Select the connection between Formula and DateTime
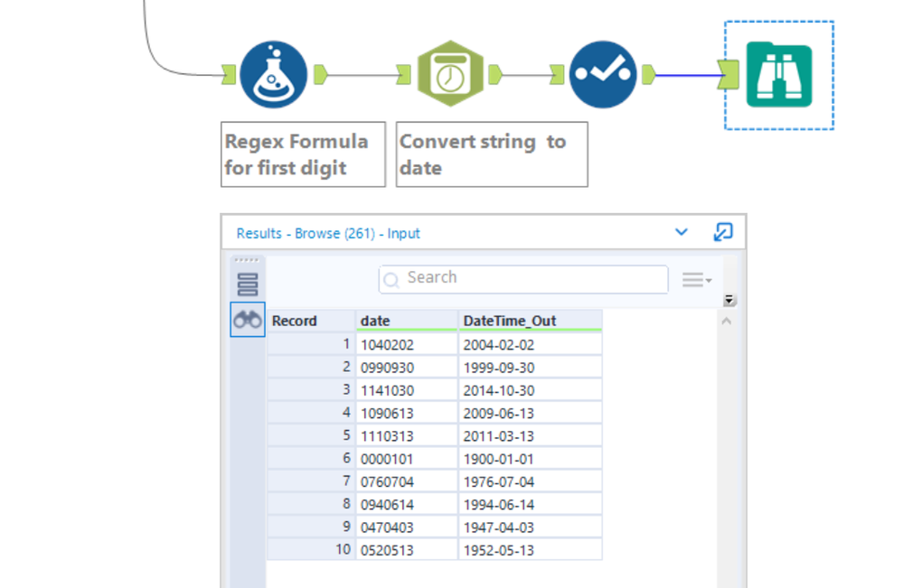Image resolution: width=903 pixels, height=588 pixels. (x=362, y=74)
